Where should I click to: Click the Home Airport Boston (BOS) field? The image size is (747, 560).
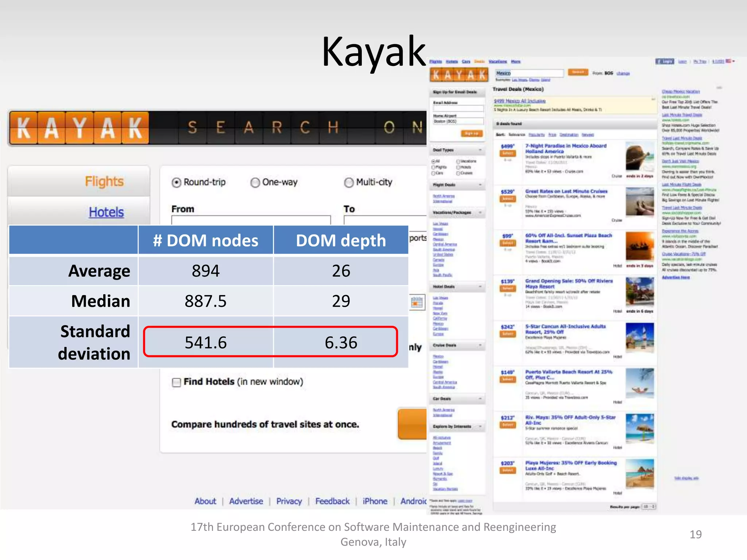click(458, 121)
